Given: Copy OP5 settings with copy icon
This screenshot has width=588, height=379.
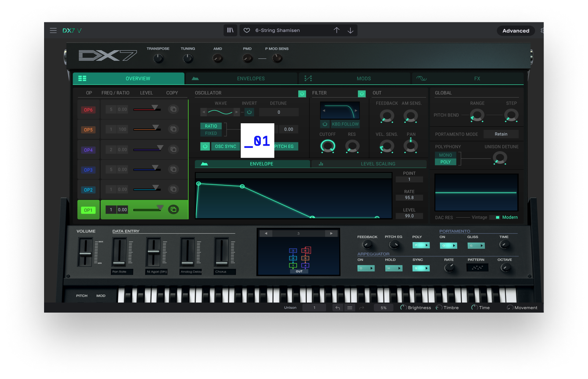Looking at the screenshot, I should click(173, 129).
